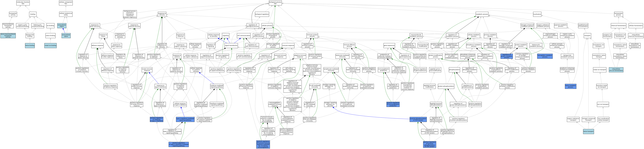Screen dimensions: 644x149
Task: Select the 'cytokine-mediated signaling pathway' node
Action: (217, 86)
